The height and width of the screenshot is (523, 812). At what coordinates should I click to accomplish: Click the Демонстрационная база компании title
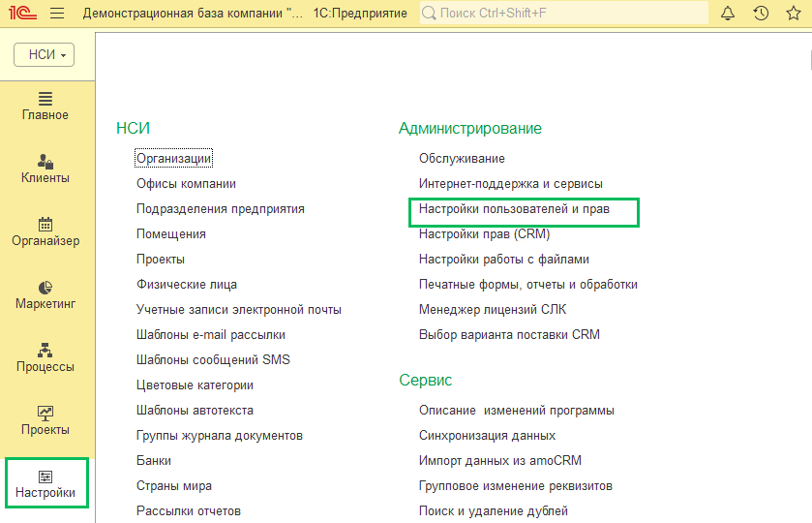pyautogui.click(x=193, y=13)
